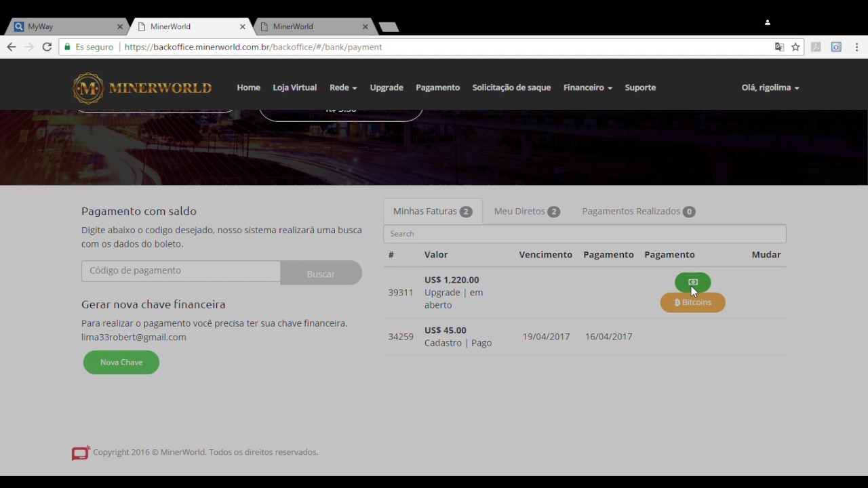
Task: Click the browser forward arrow
Action: (29, 47)
